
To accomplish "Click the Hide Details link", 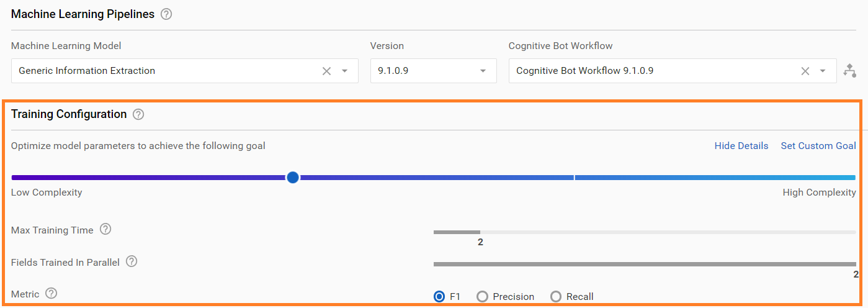I will [x=741, y=146].
